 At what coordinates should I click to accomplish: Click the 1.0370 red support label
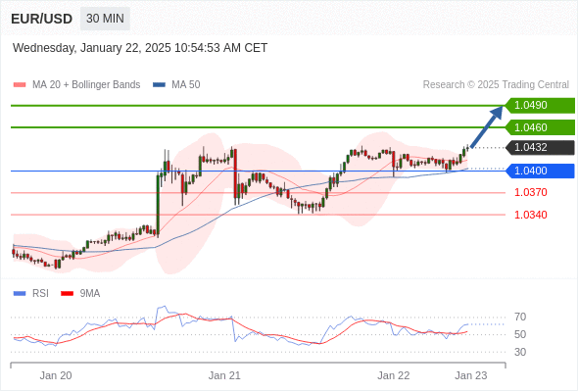(x=530, y=192)
